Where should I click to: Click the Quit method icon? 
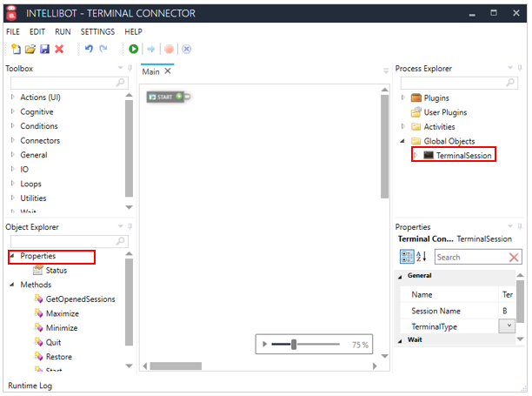pos(38,342)
